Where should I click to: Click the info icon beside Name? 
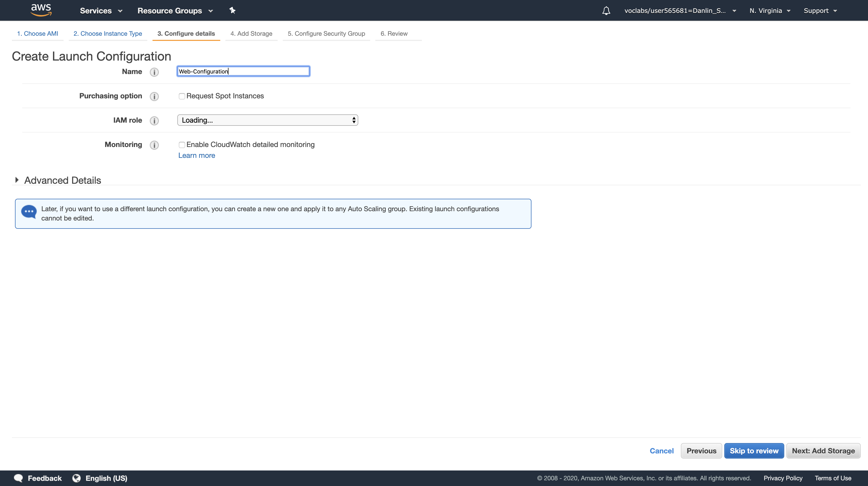[154, 72]
